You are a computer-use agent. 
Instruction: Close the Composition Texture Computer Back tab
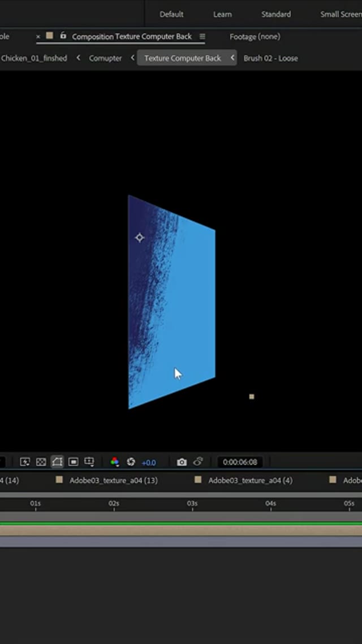click(38, 37)
